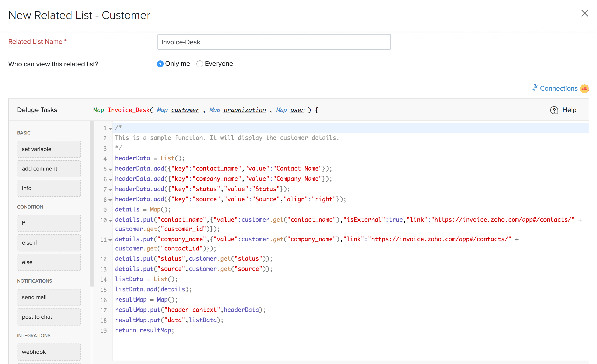Image resolution: width=597 pixels, height=364 pixels.
Task: Close the New Related List dialog
Action: click(585, 13)
